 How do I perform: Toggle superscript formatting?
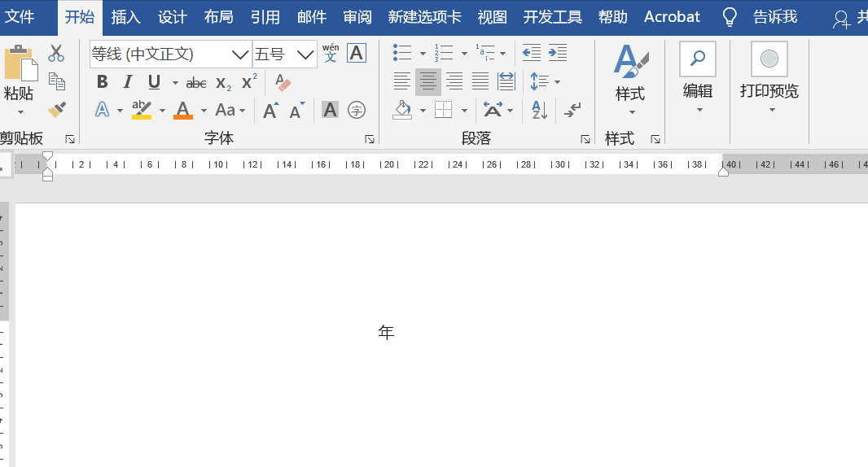[x=250, y=81]
